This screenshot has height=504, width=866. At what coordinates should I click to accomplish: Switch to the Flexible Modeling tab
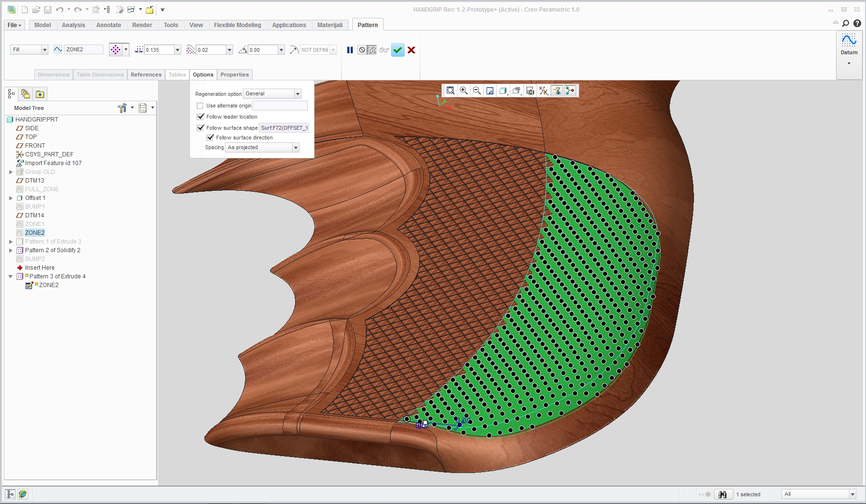[x=237, y=25]
